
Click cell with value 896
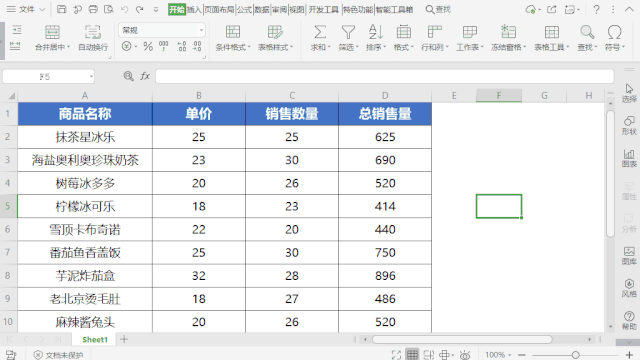[x=385, y=276]
